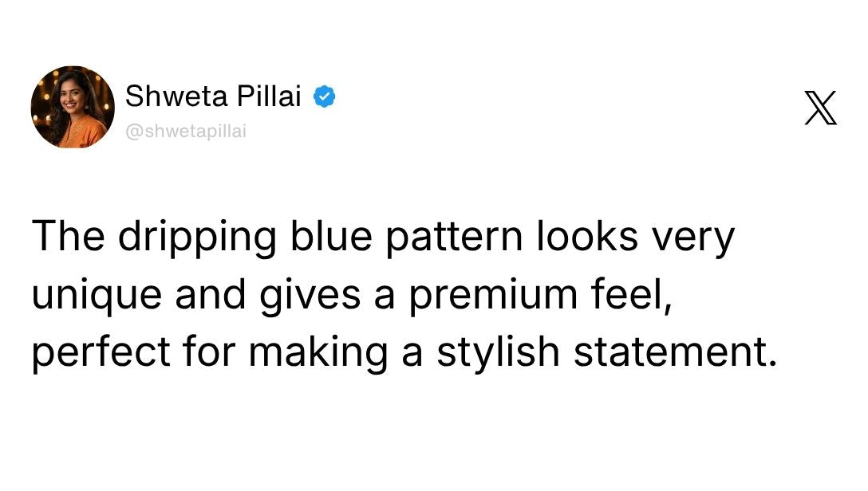The height and width of the screenshot is (491, 868).
Task: Click the X logo icon
Action: pyautogui.click(x=821, y=108)
